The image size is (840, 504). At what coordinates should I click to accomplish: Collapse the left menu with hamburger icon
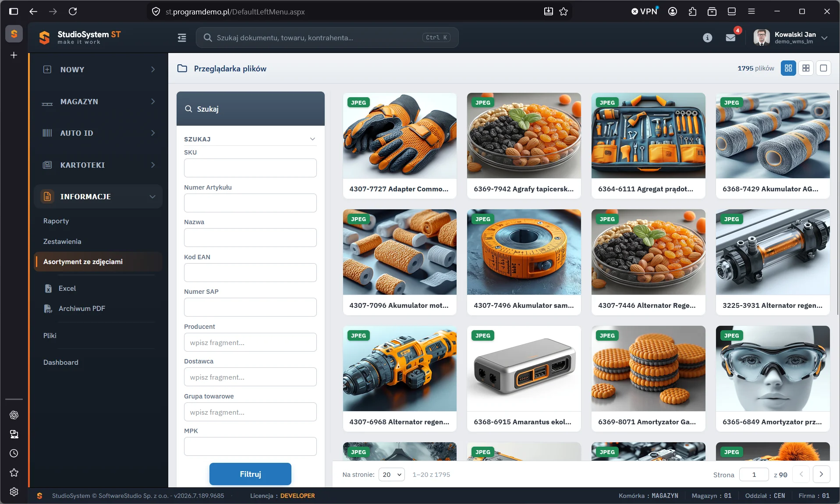(x=182, y=38)
